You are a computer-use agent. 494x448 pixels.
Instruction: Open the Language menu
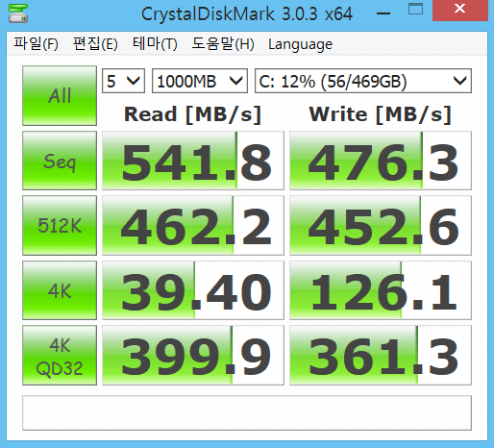click(300, 44)
